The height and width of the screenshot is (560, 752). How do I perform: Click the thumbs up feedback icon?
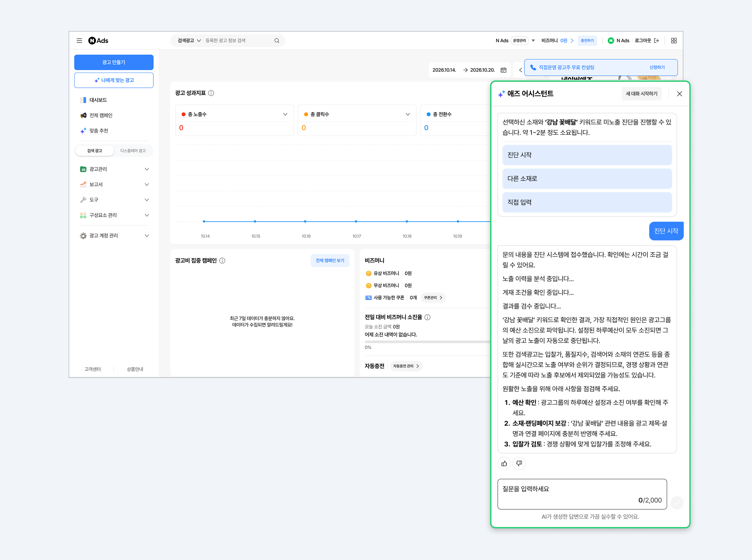504,463
